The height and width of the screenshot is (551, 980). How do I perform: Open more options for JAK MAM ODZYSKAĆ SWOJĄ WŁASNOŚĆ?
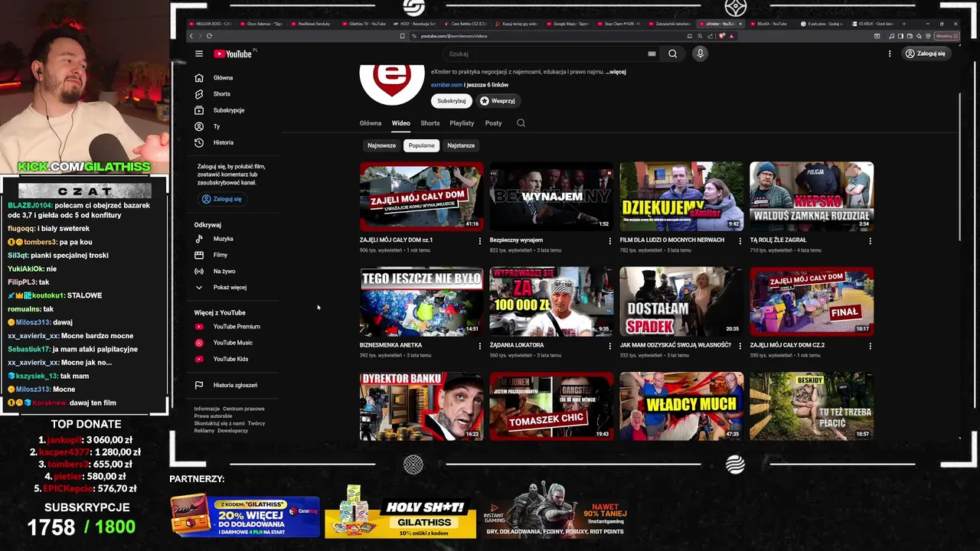pos(740,346)
